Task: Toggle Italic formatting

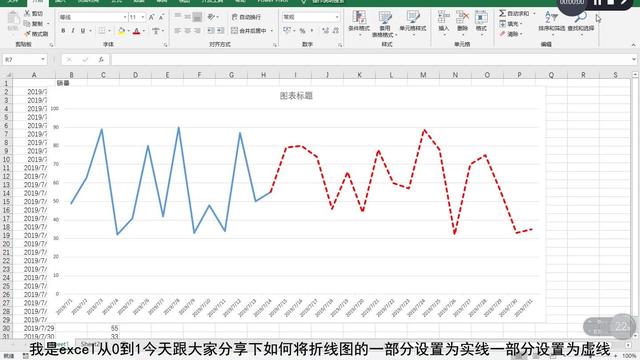Action: click(x=73, y=31)
